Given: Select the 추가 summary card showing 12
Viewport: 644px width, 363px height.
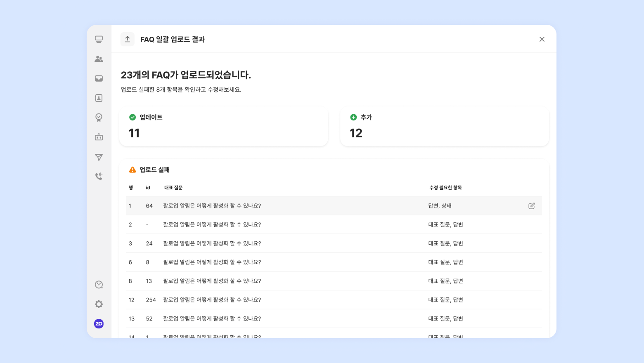Looking at the screenshot, I should (444, 126).
